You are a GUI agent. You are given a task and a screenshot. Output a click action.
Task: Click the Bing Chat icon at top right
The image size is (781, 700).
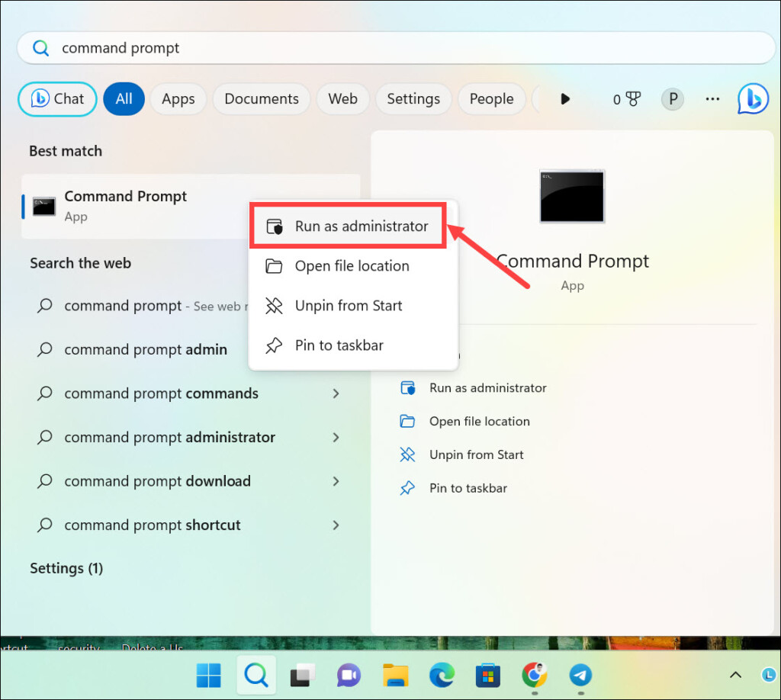point(753,99)
